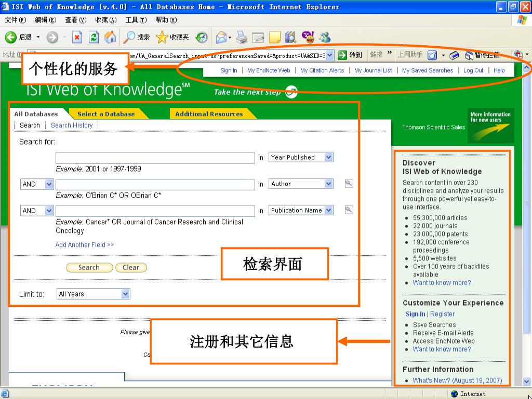
Task: Open the first AND operator dropdown
Action: coord(49,184)
